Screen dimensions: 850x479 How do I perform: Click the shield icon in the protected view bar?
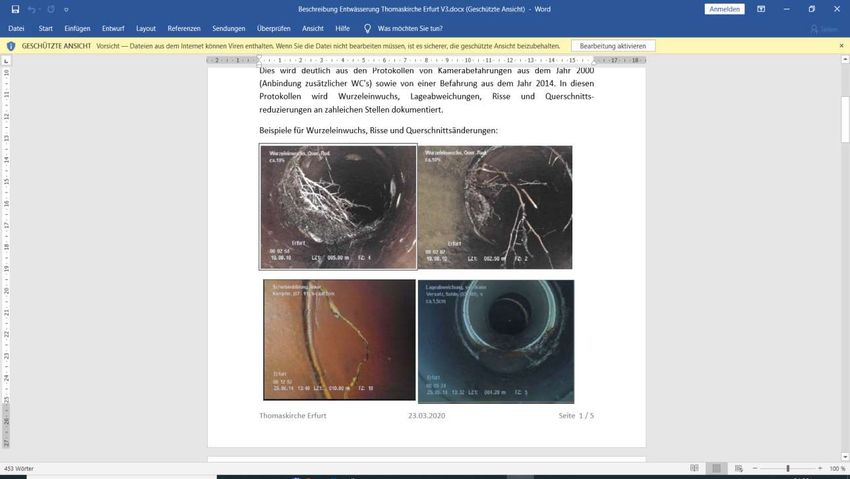click(11, 46)
